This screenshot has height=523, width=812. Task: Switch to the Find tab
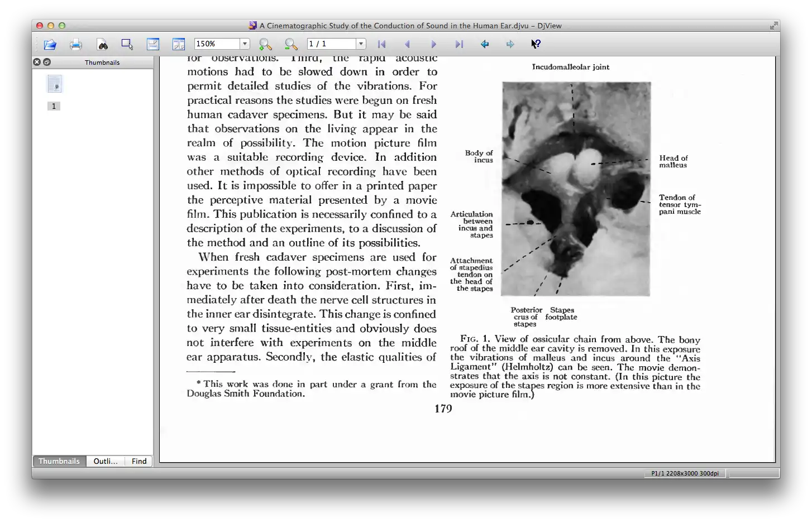(x=139, y=461)
